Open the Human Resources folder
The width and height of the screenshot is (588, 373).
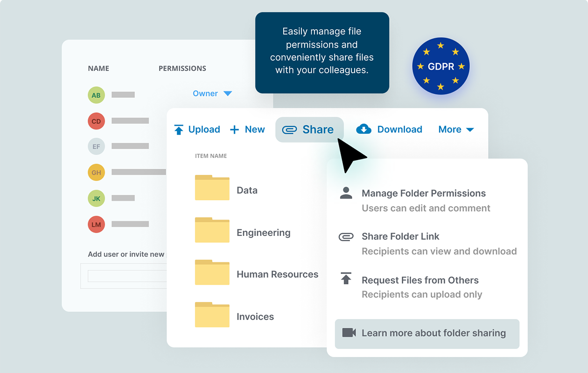[277, 274]
